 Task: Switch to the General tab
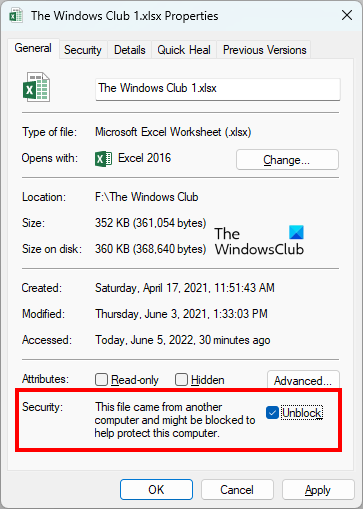click(x=33, y=48)
